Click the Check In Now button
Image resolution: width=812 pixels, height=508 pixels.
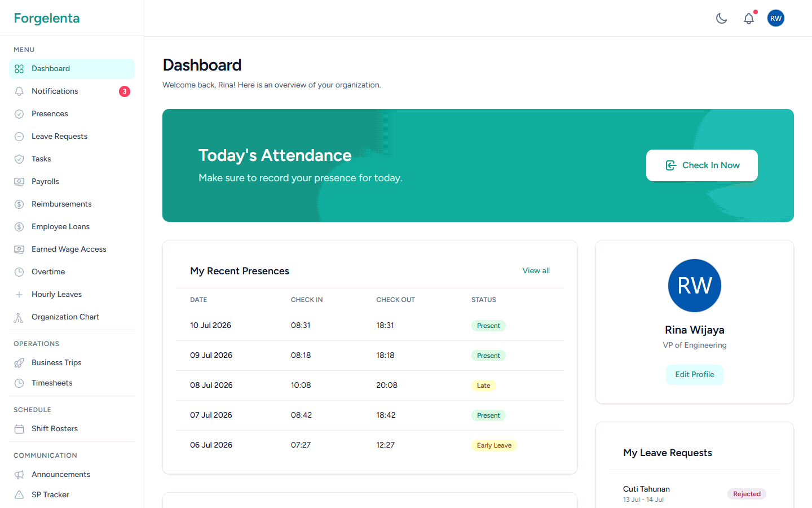[x=702, y=165]
